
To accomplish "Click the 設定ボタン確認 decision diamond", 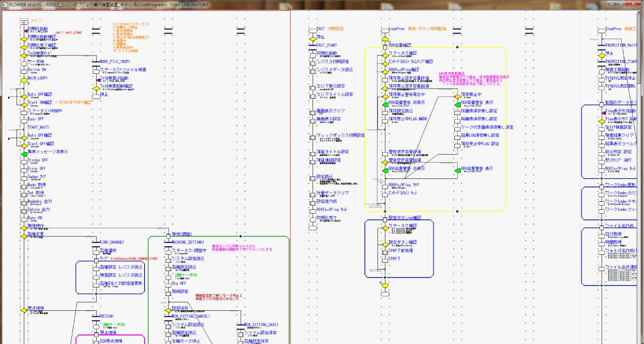I will pyautogui.click(x=385, y=244).
